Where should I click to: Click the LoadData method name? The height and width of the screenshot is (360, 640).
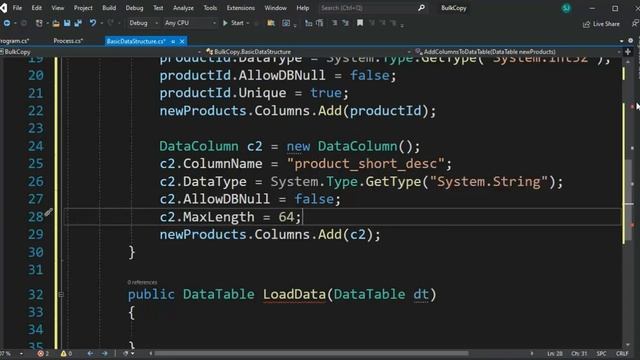coord(294,294)
